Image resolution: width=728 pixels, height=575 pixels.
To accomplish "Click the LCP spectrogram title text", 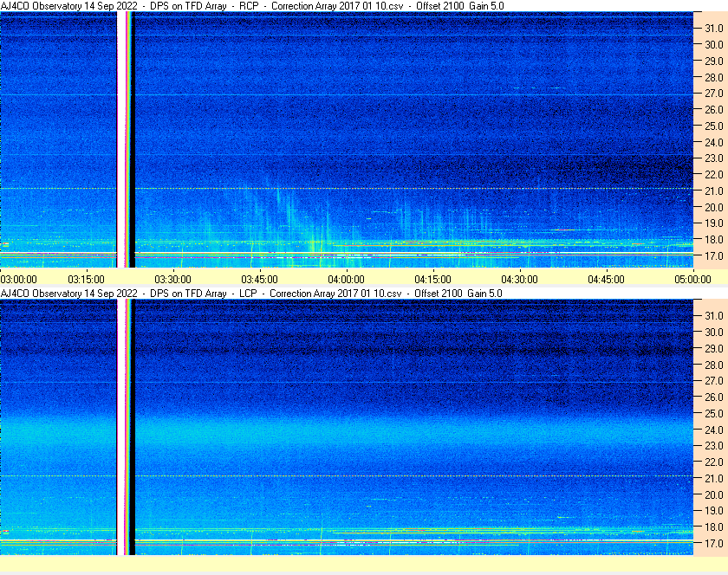I will pyautogui.click(x=251, y=294).
